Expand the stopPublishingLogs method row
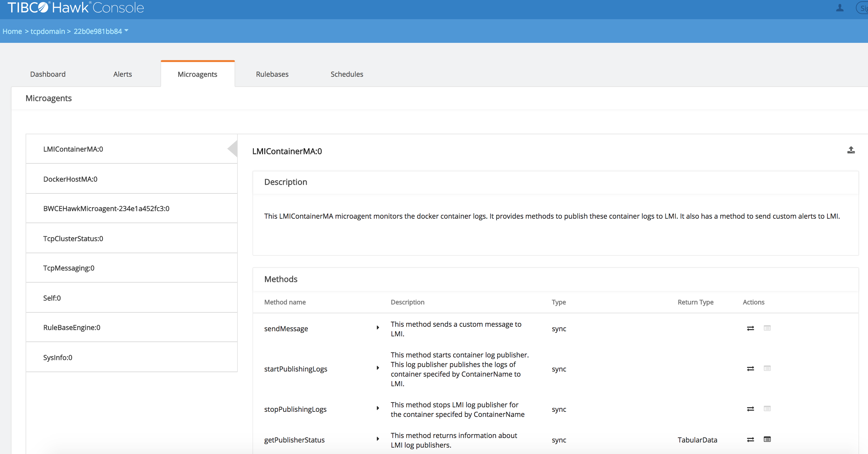868x454 pixels. 378,408
